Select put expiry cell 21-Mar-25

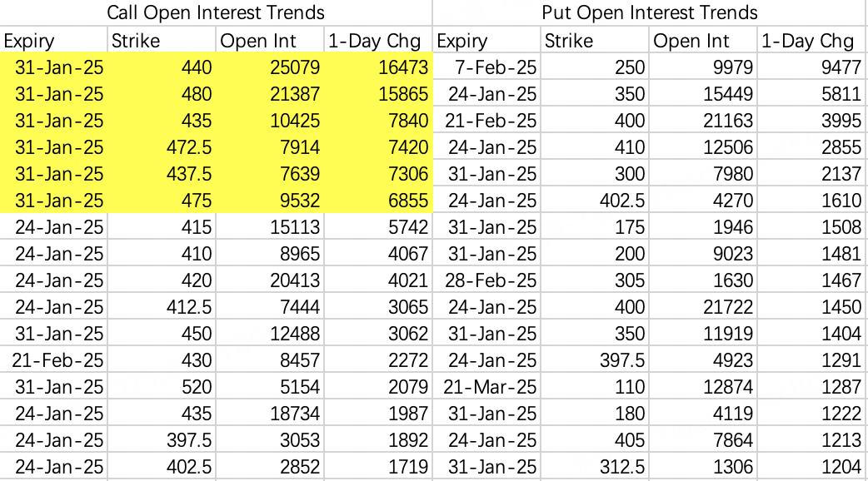pos(486,386)
